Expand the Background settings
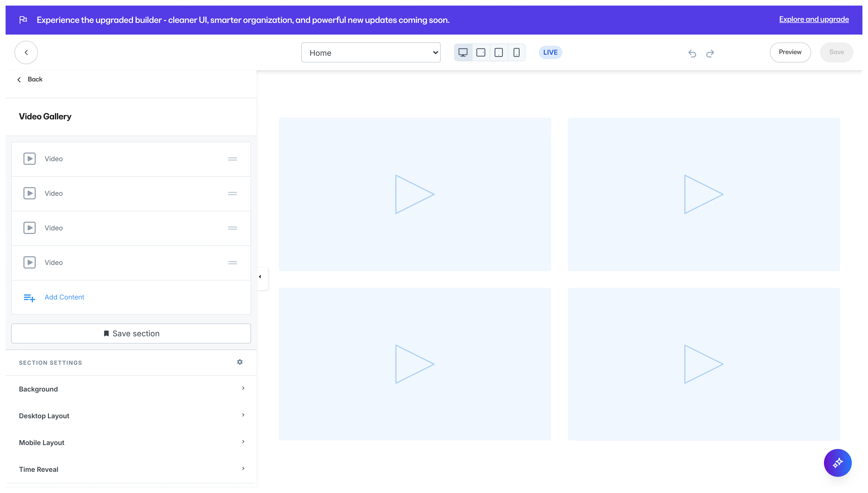 pos(131,389)
